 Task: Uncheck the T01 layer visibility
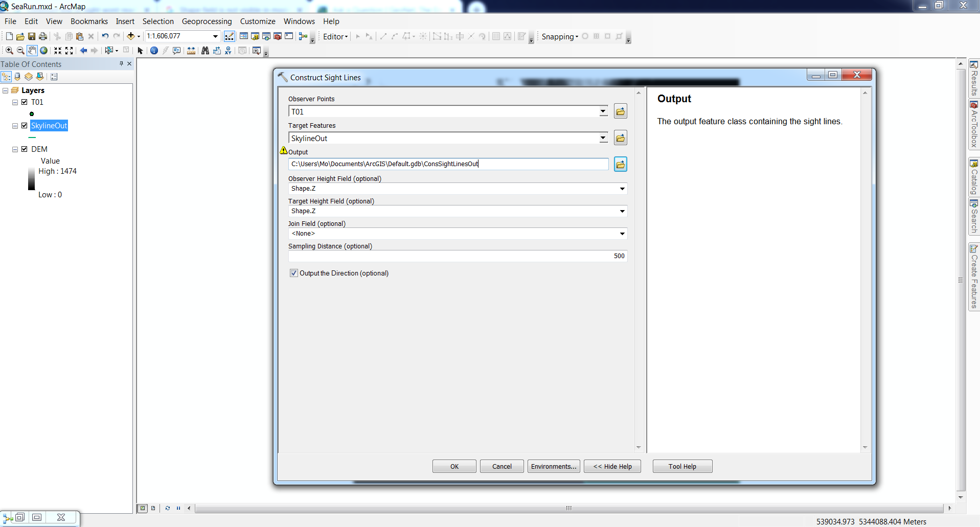pos(24,102)
